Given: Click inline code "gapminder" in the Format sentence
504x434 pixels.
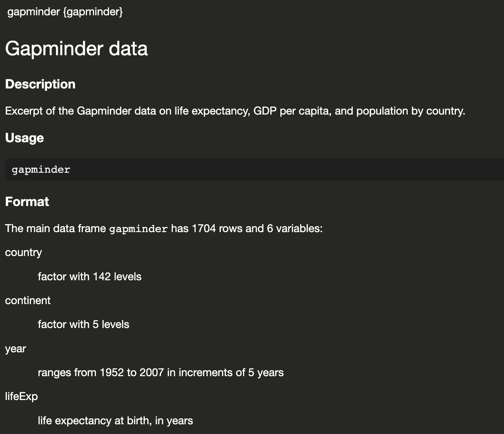Looking at the screenshot, I should pos(138,228).
